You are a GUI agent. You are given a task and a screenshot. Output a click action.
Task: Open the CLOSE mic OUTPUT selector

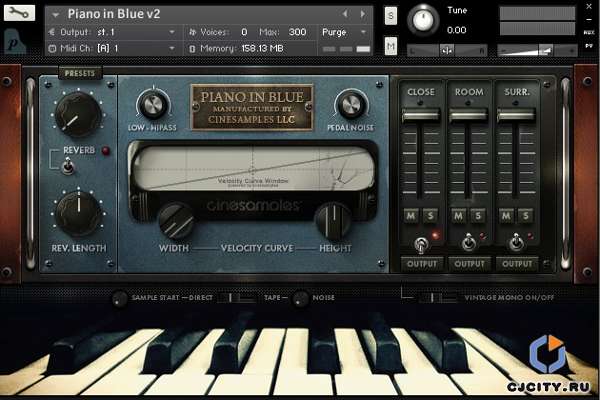(x=422, y=264)
